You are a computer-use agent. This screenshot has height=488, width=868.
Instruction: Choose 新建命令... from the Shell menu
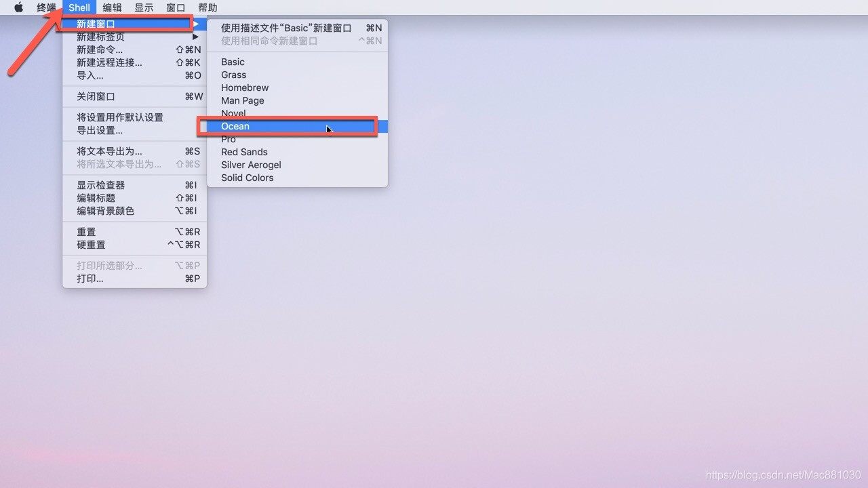click(134, 49)
